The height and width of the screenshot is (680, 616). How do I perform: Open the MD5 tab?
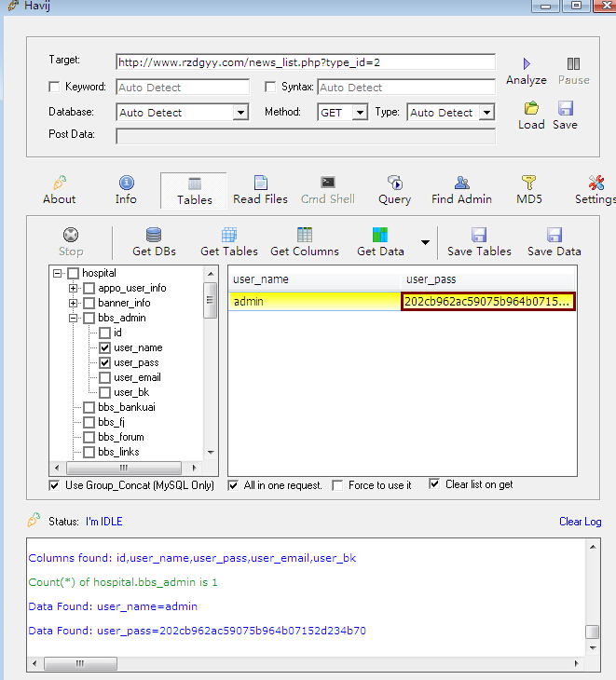528,190
